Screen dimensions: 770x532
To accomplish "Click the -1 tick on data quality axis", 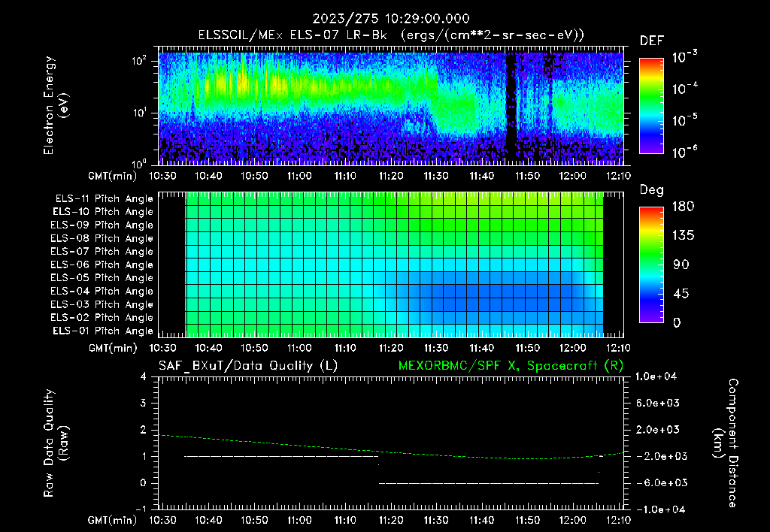I will click(x=141, y=509).
